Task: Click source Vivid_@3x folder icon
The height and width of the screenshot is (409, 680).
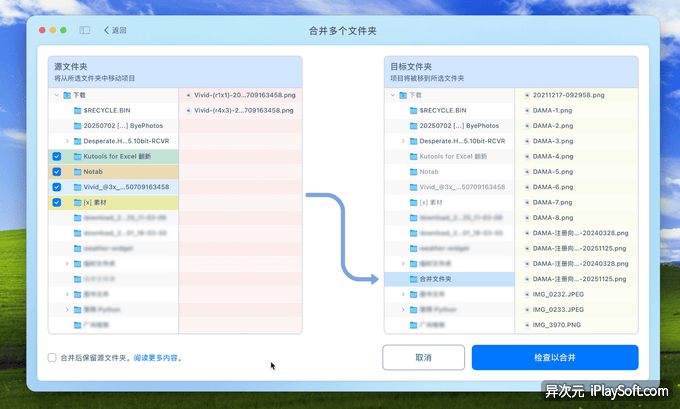Action: point(78,187)
